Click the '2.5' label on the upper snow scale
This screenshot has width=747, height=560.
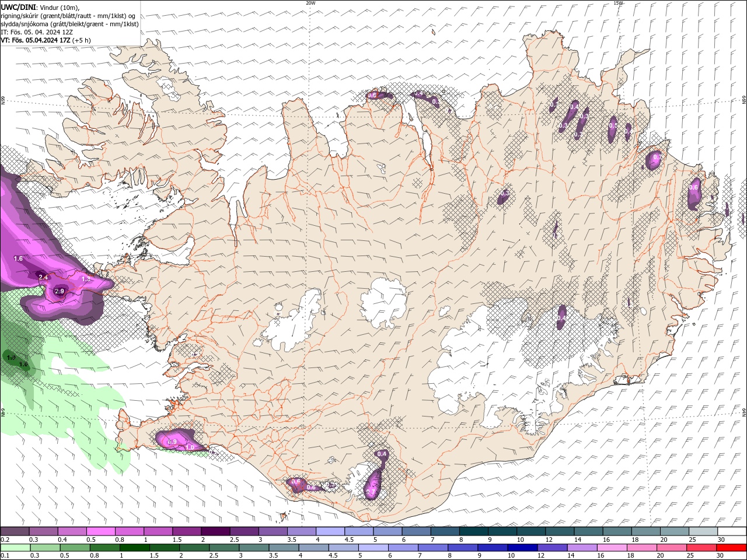(234, 540)
